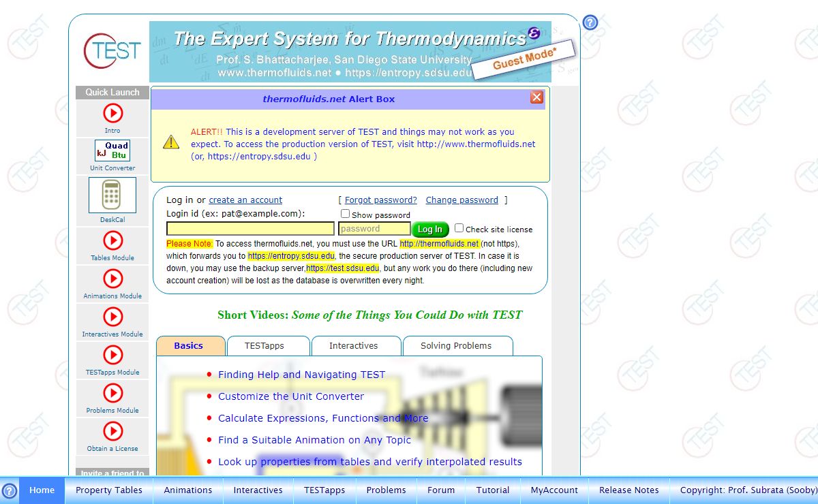Click the help question mark beside the banner

[x=590, y=22]
